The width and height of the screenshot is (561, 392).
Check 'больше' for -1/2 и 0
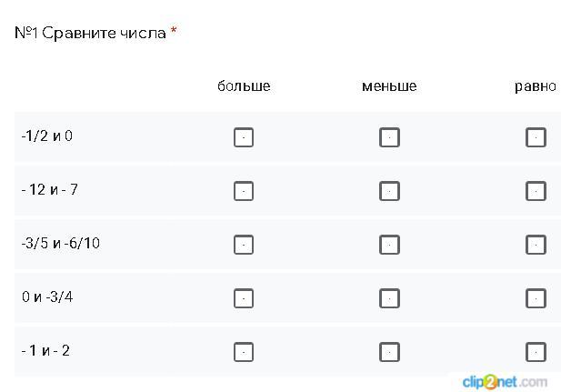coord(244,137)
